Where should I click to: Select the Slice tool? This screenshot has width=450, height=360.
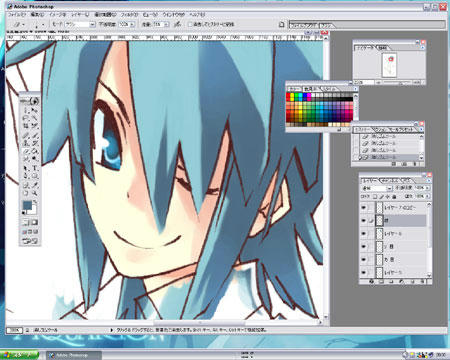click(34, 126)
